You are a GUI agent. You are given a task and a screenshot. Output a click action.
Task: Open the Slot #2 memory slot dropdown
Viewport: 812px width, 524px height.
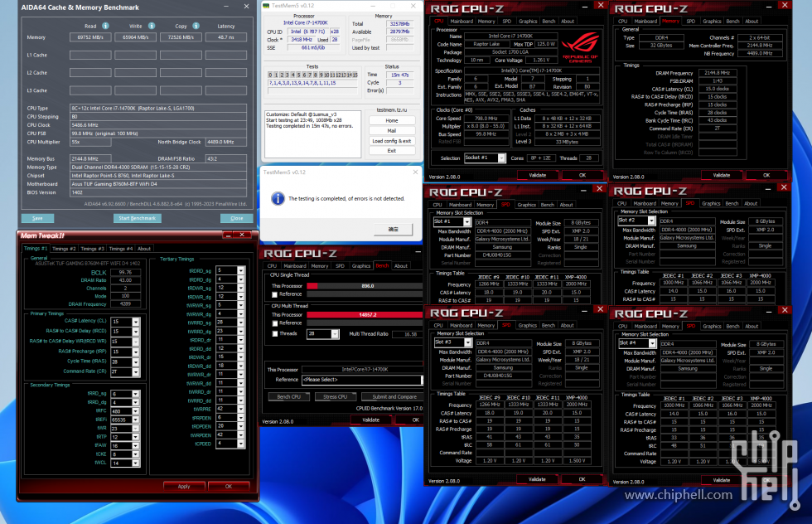[651, 221]
